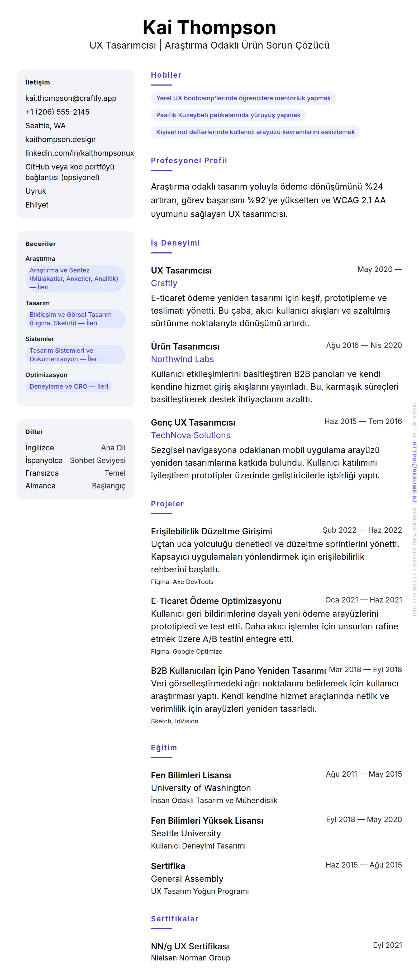This screenshot has height=980, width=419.
Task: Click the kai.thompson@craftly.app email address
Action: [71, 98]
